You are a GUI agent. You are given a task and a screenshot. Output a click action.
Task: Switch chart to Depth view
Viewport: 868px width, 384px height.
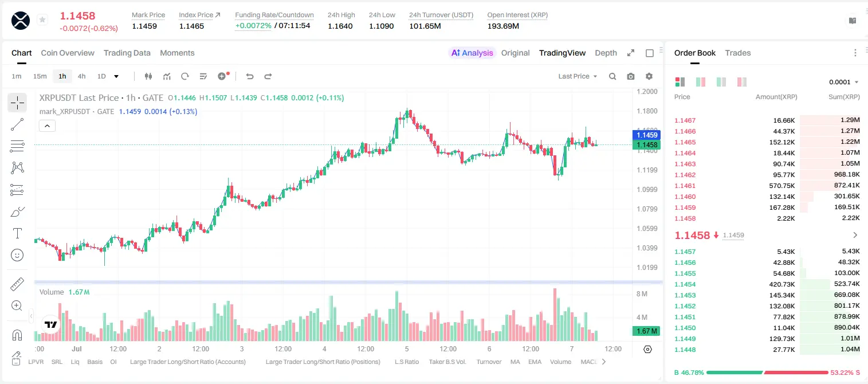(x=606, y=53)
